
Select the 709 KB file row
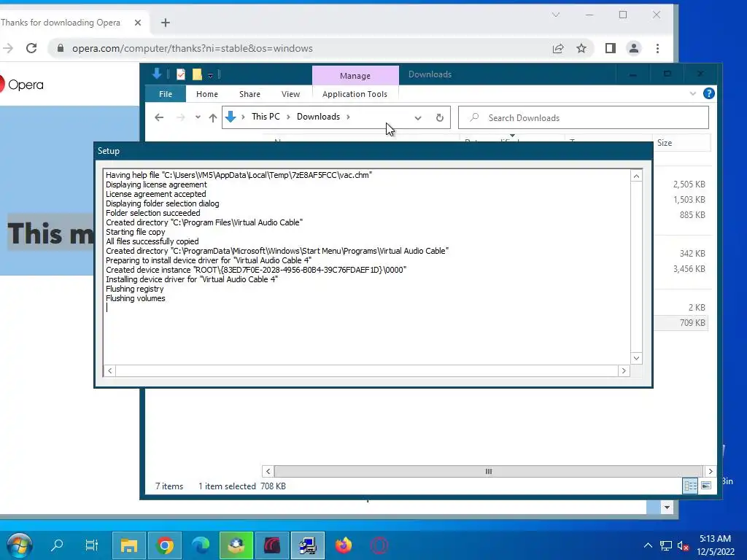(681, 323)
